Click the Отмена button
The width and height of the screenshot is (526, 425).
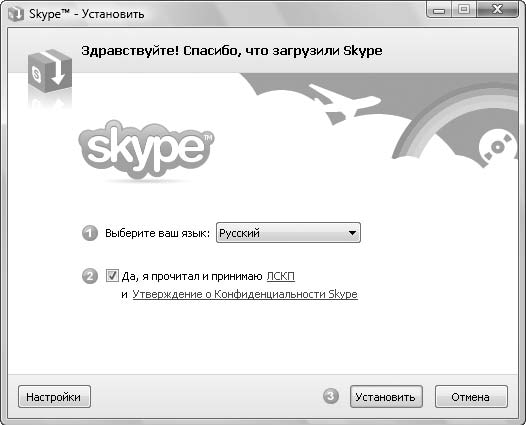click(471, 397)
